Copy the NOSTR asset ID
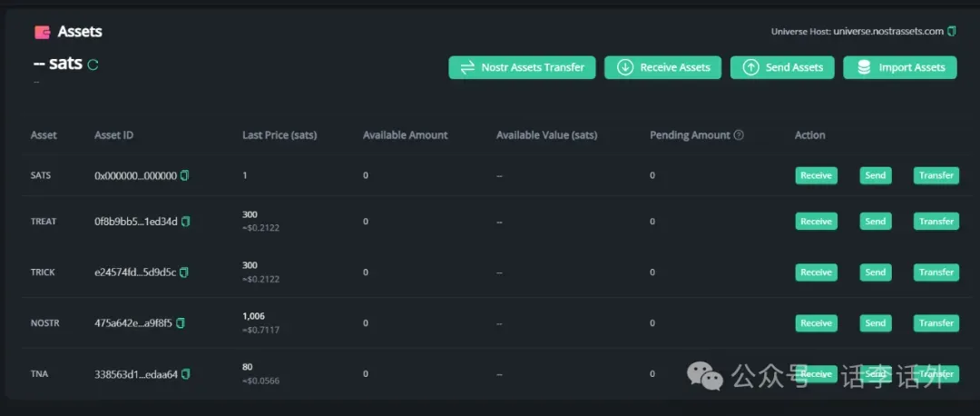The width and height of the screenshot is (980, 416). [181, 322]
